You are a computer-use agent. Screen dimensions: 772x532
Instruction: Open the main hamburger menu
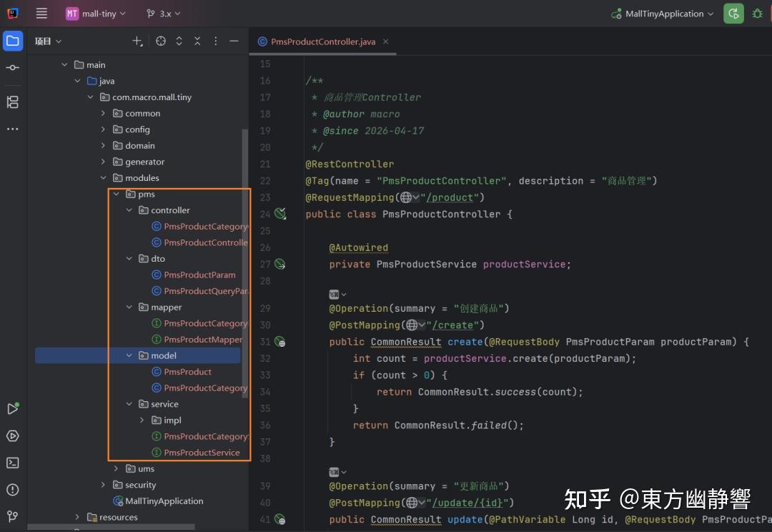coord(41,14)
